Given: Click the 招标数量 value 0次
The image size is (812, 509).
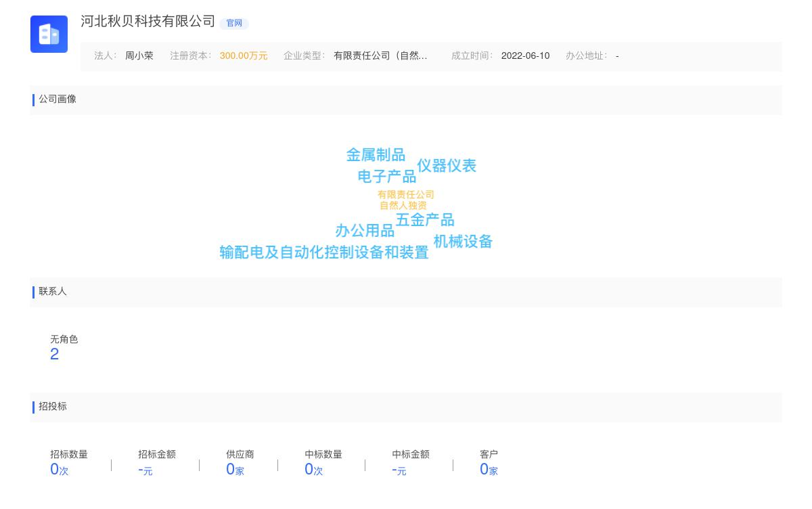Looking at the screenshot, I should [60, 470].
